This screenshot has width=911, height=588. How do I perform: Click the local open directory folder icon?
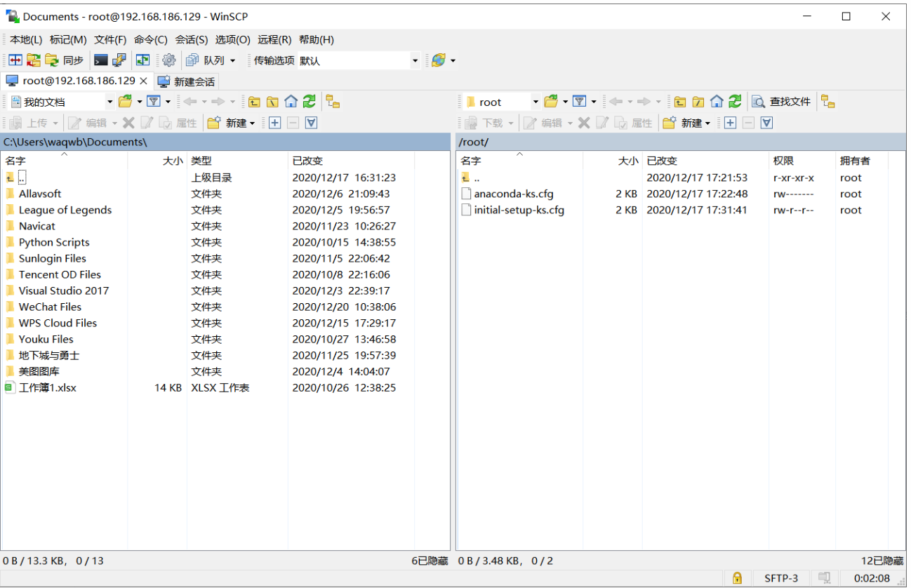click(126, 102)
